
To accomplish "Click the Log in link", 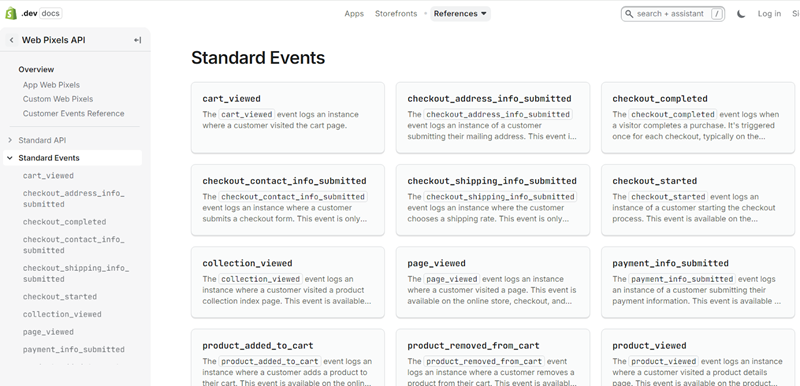I will [769, 14].
